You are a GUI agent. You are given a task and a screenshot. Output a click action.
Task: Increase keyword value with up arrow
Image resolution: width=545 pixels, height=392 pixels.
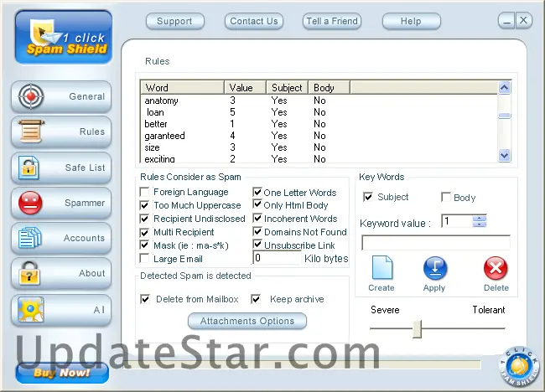480,219
